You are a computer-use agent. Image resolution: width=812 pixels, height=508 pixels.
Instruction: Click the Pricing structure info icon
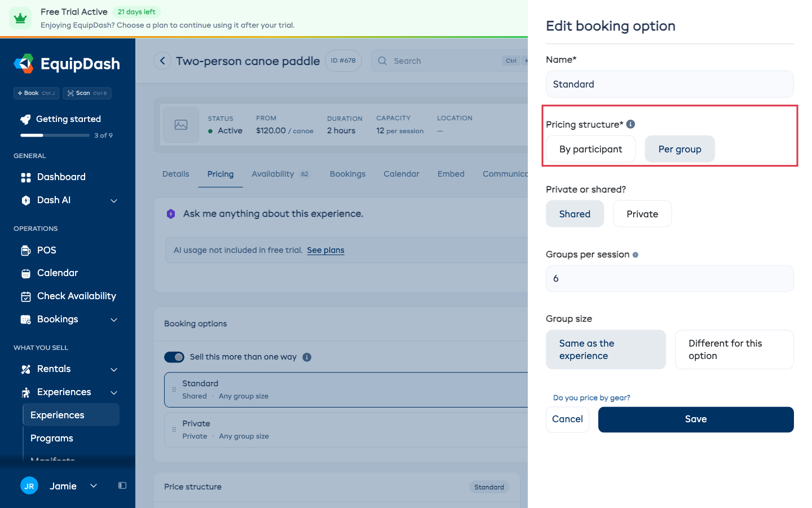click(630, 124)
